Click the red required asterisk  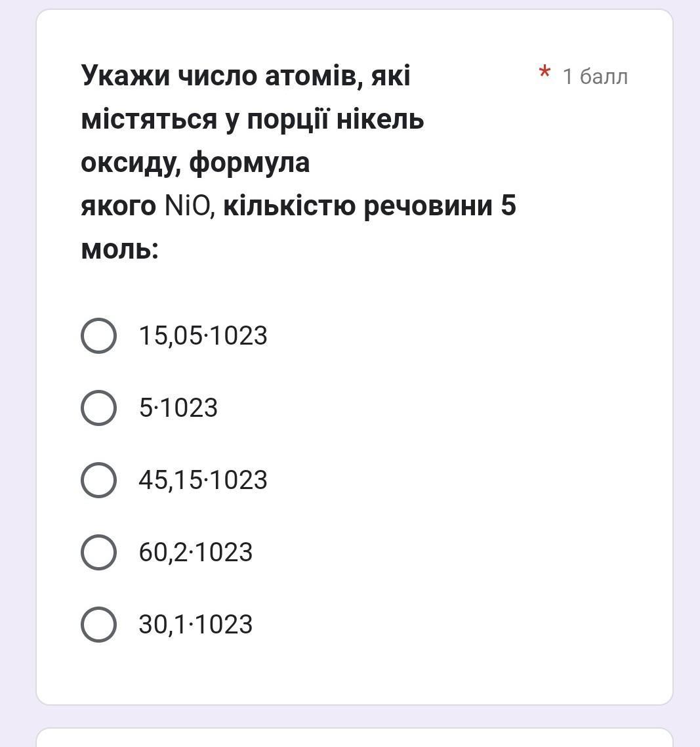(545, 72)
